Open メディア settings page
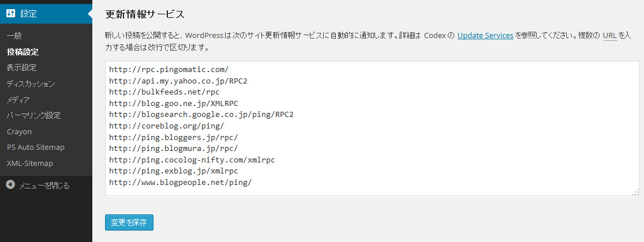Screen dimensions: 644x242 18,100
